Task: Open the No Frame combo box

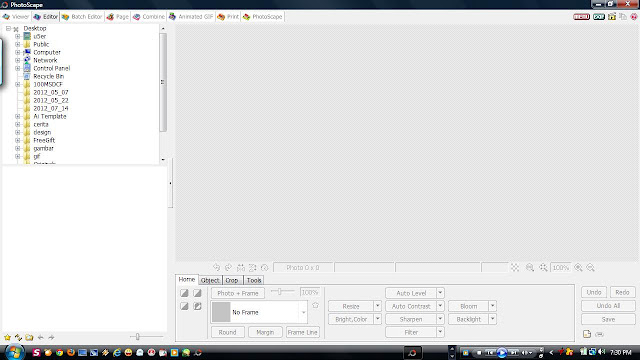Action: click(259, 312)
